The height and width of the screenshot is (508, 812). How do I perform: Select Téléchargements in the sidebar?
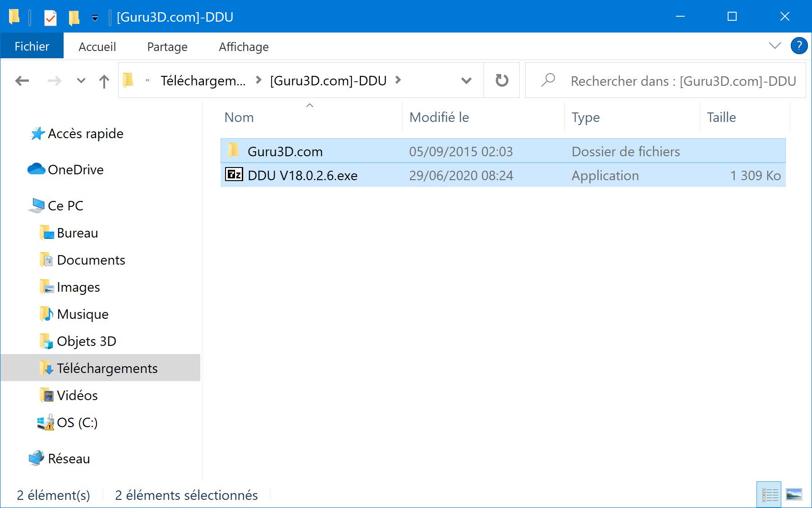pyautogui.click(x=100, y=368)
